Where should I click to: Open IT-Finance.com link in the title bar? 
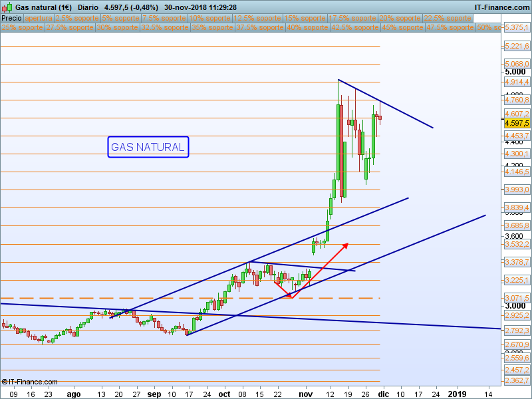[x=502, y=7]
